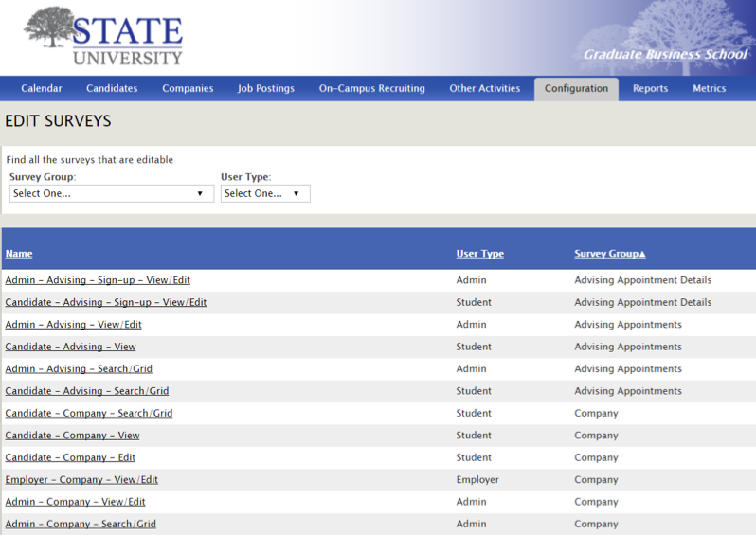Go to the Metrics tab

coord(709,88)
